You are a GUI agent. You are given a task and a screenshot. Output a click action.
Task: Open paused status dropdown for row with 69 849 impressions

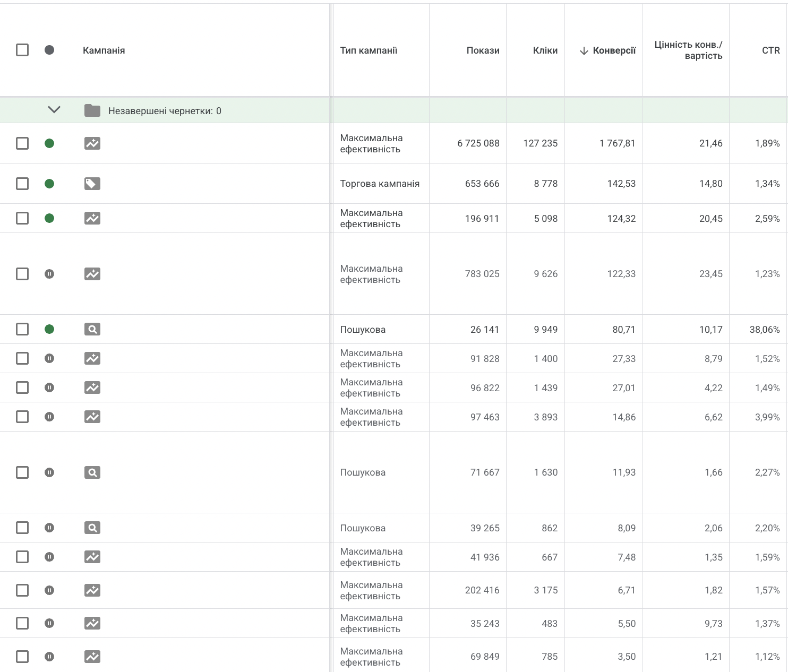pos(49,657)
